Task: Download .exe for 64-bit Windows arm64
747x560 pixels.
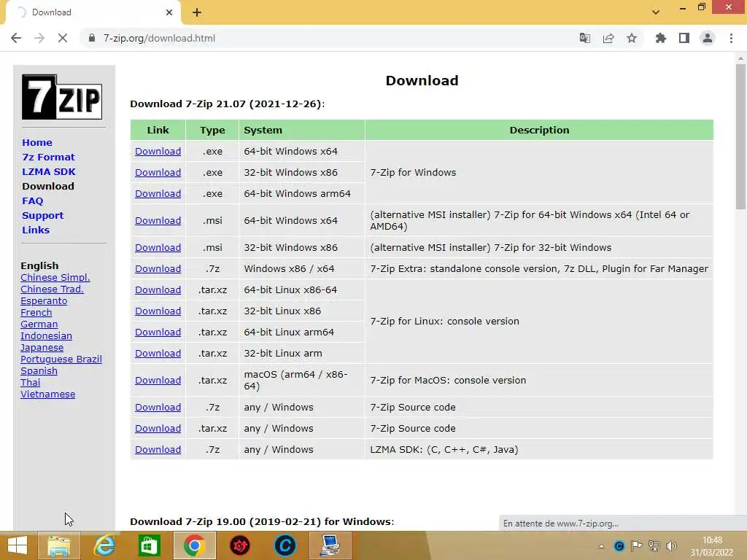Action: [x=158, y=193]
